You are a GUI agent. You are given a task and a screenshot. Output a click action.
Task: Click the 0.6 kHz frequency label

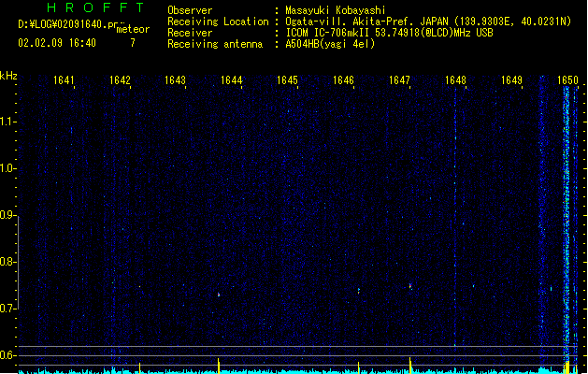[7, 355]
